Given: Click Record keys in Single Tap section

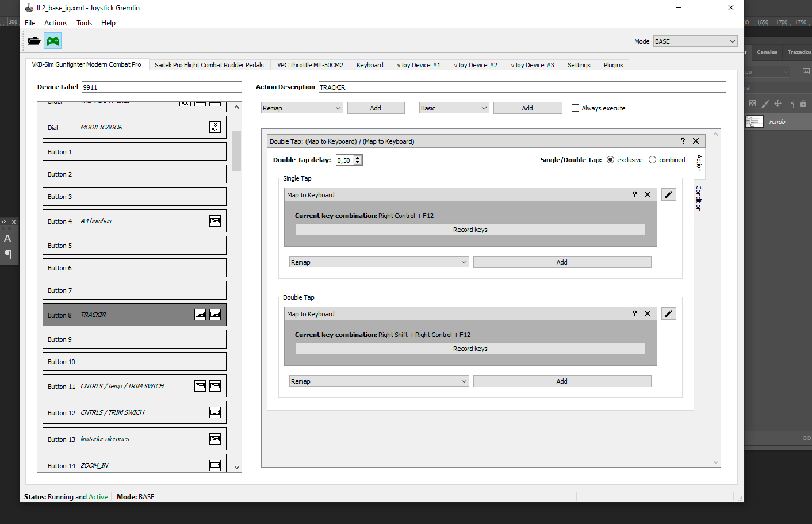Looking at the screenshot, I should [x=470, y=230].
